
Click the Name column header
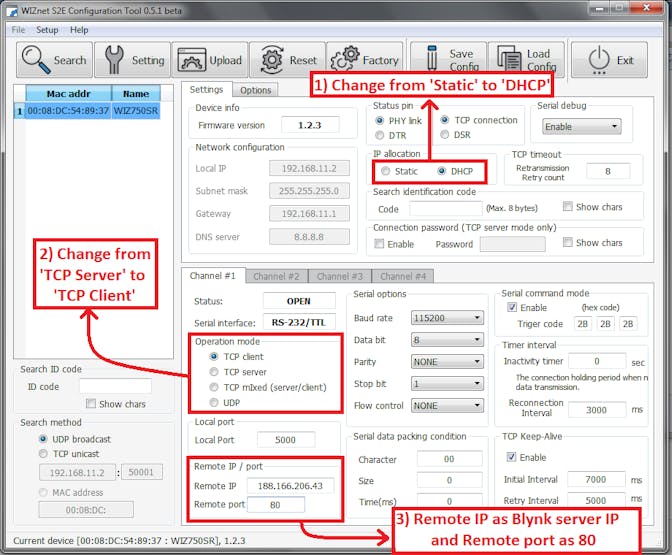[x=136, y=93]
